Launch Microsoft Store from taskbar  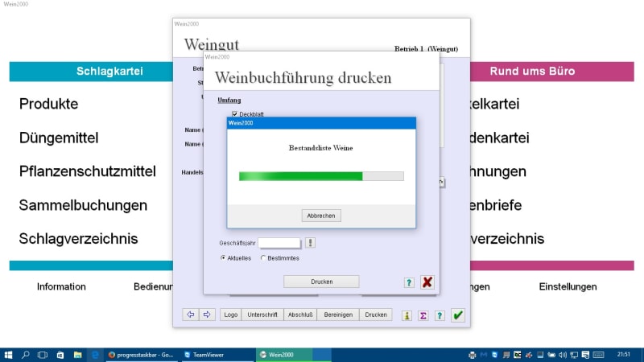[x=60, y=355]
